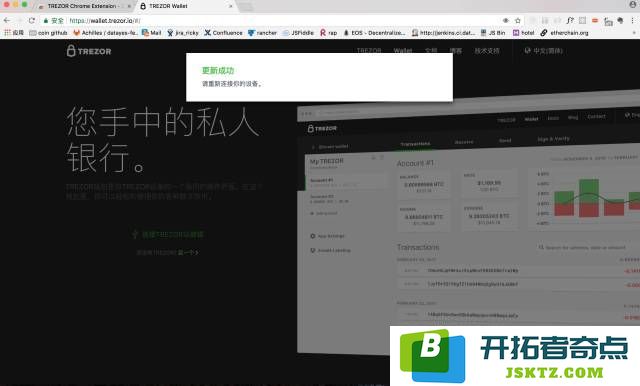Image resolution: width=640 pixels, height=386 pixels.
Task: Click the 您手中的私人银行 headline
Action: (x=162, y=139)
